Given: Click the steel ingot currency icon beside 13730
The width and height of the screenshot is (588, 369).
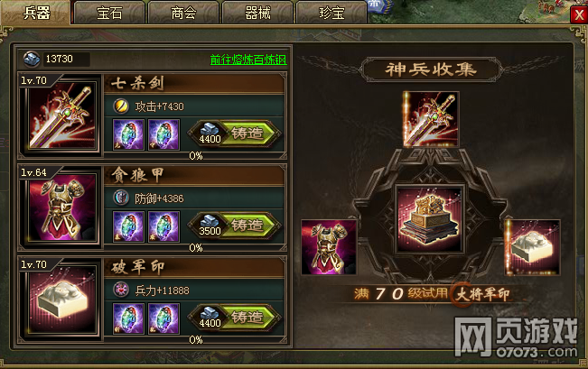Looking at the screenshot, I should click(x=32, y=60).
